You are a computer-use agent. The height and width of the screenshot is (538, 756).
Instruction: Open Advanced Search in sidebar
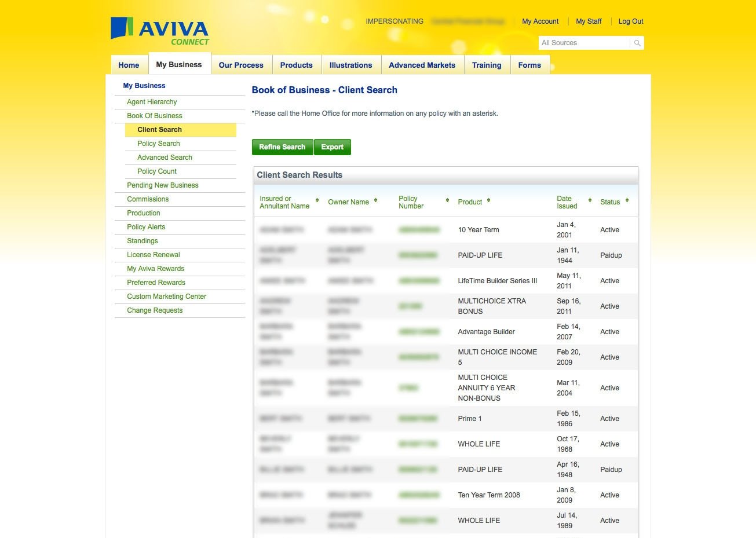[x=165, y=158]
